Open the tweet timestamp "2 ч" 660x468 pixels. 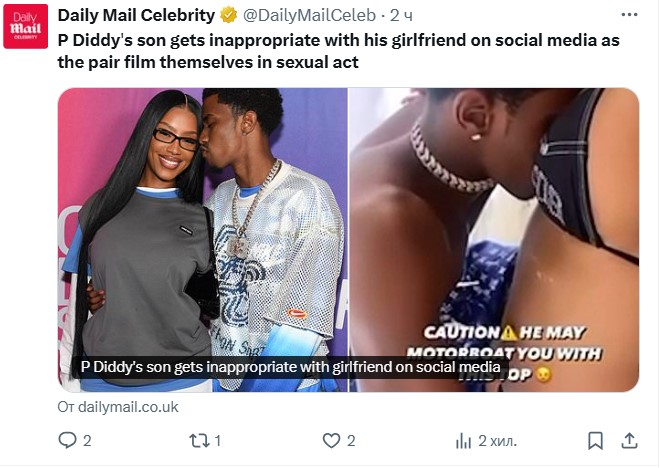click(x=400, y=15)
